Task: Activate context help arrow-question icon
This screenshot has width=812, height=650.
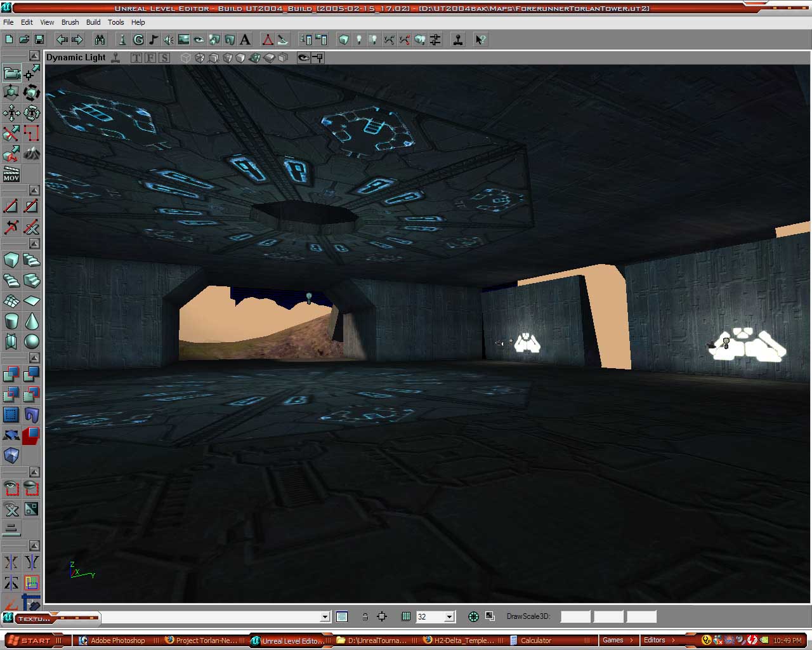Action: pos(481,39)
